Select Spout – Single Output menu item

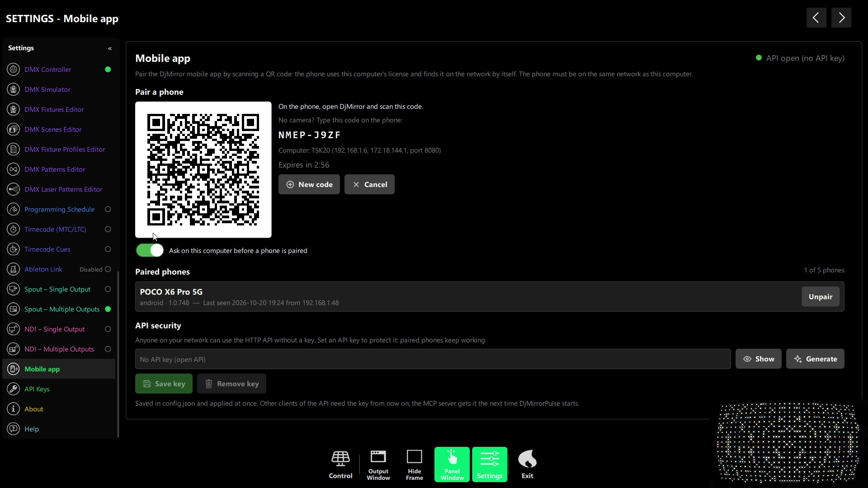point(59,289)
